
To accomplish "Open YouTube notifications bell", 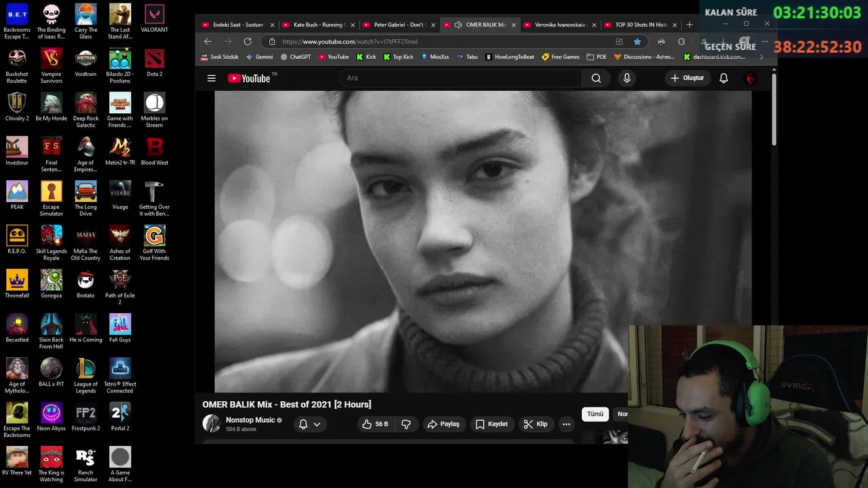I will click(724, 78).
